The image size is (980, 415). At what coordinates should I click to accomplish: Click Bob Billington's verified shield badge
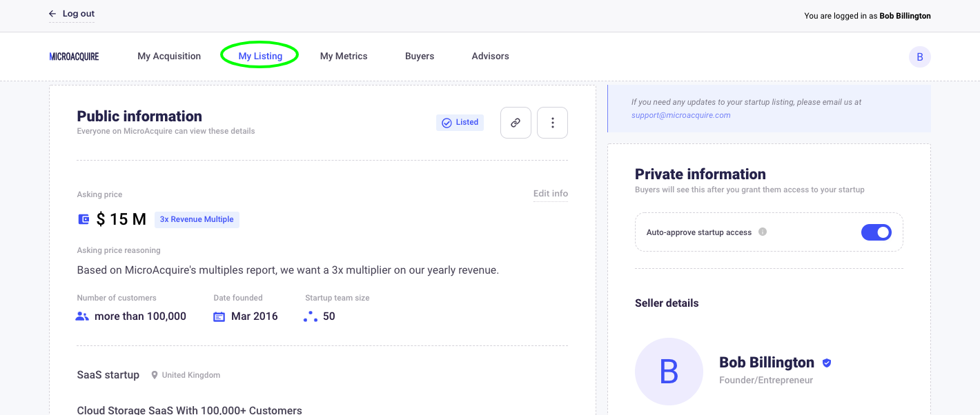click(827, 363)
